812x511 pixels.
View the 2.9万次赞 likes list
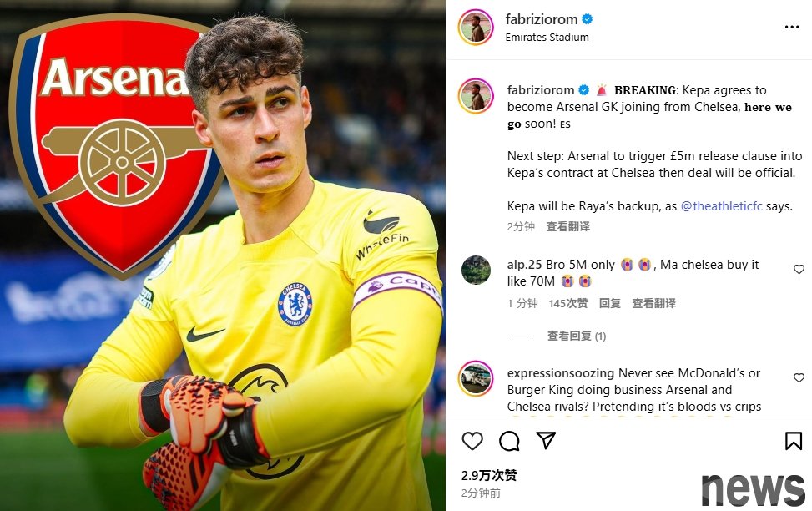pyautogui.click(x=489, y=475)
